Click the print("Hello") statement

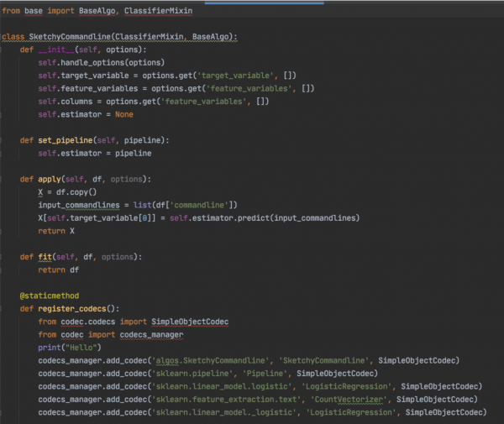[70, 348]
